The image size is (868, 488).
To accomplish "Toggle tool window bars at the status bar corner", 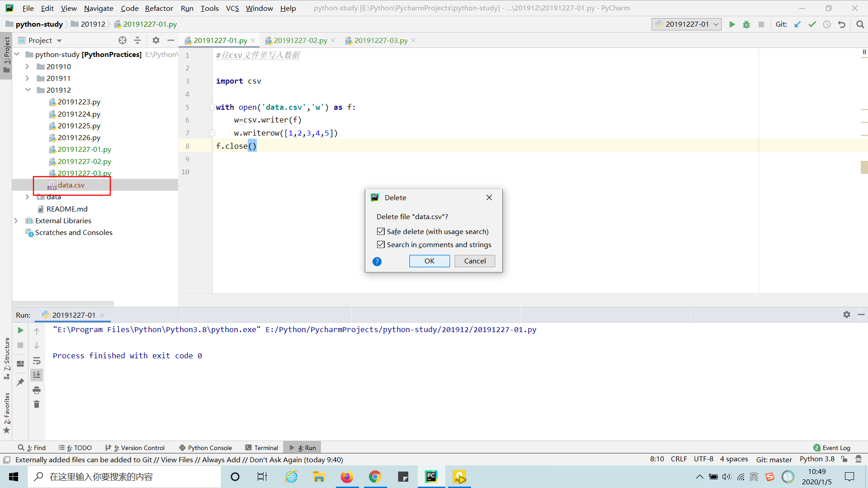I will coord(7,460).
